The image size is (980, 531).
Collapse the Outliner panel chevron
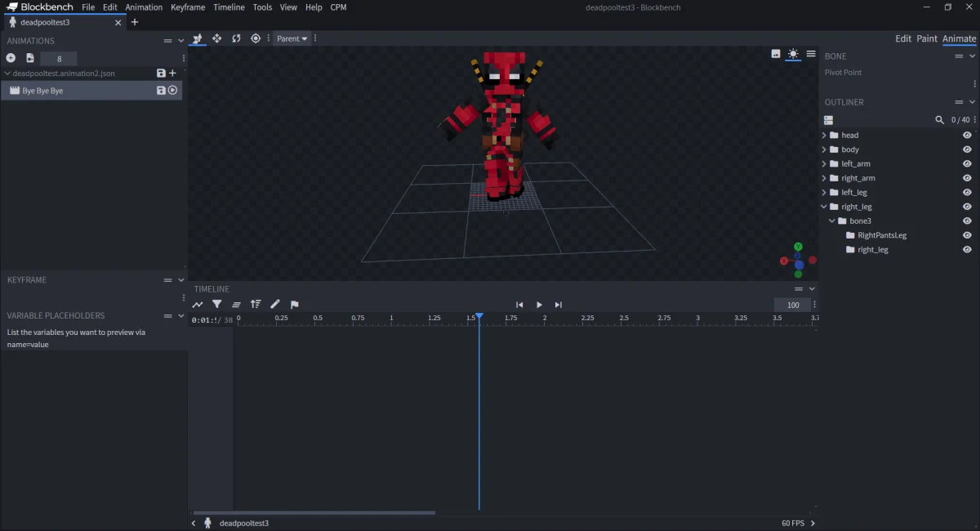972,102
